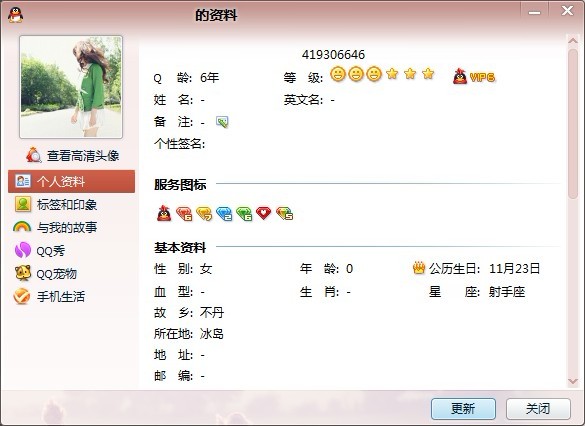Click the VIP6 membership badge icon

pyautogui.click(x=474, y=76)
